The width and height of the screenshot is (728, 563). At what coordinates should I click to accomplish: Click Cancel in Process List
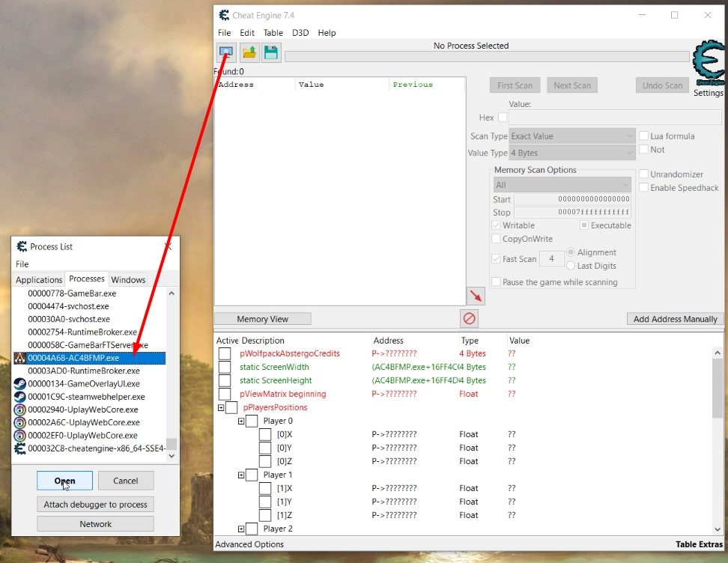point(125,481)
